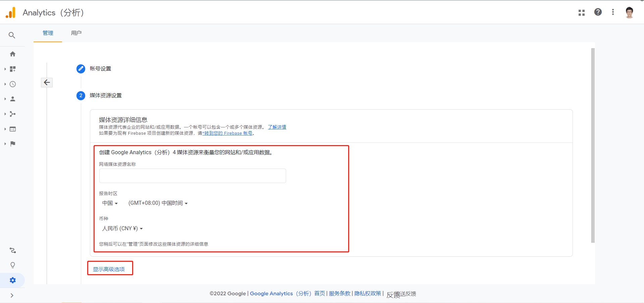
Task: Open the help question mark icon
Action: (598, 12)
